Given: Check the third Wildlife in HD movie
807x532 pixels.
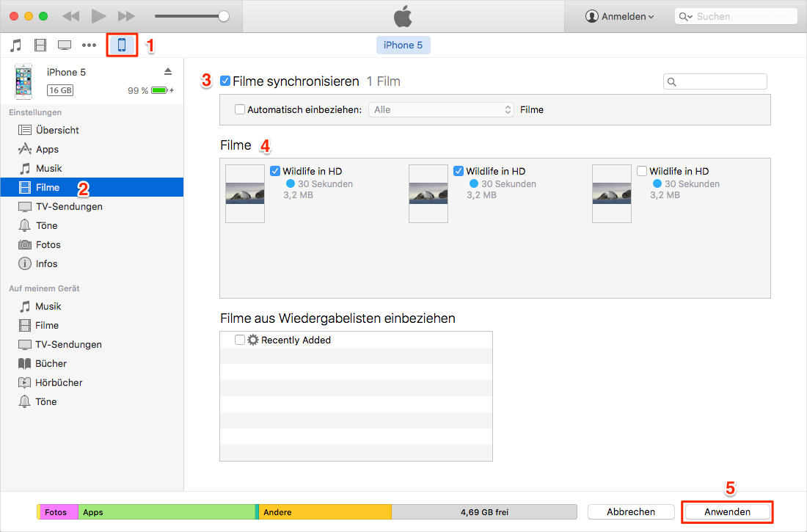Looking at the screenshot, I should 642,171.
